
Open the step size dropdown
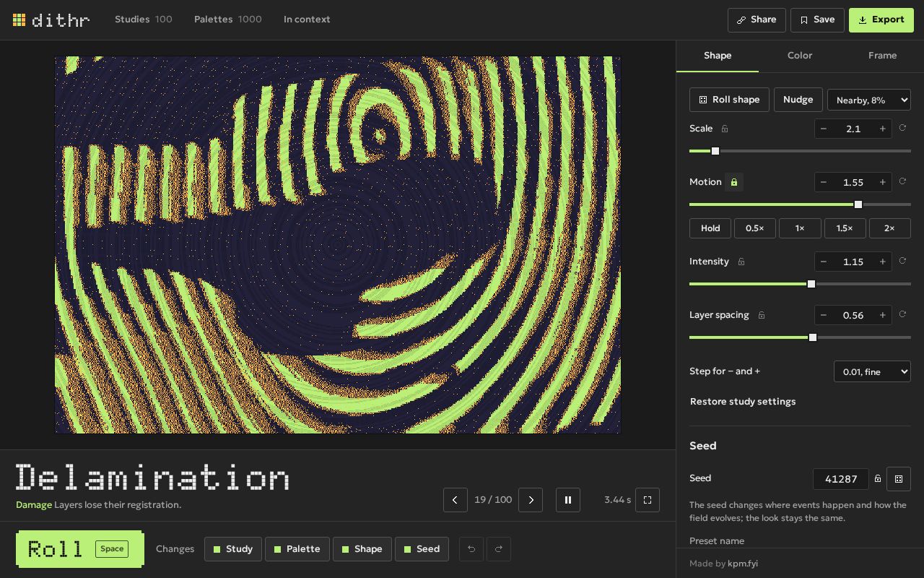872,371
